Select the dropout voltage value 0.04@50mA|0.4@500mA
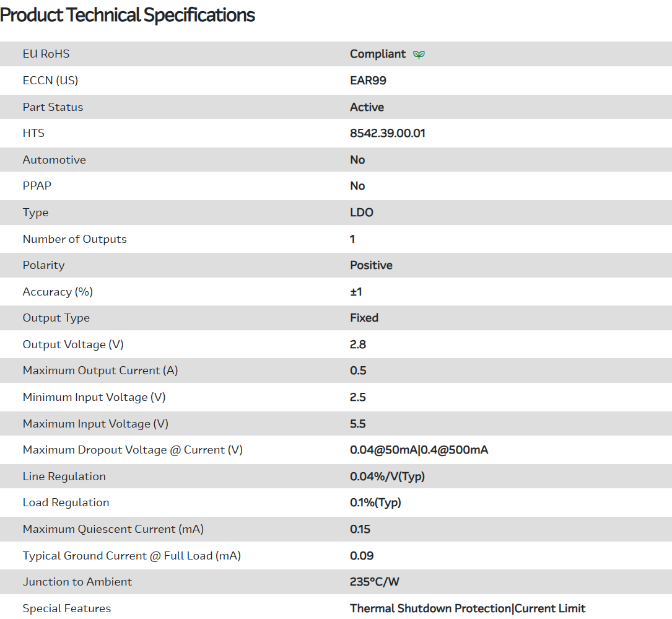The width and height of the screenshot is (672, 619). click(419, 450)
